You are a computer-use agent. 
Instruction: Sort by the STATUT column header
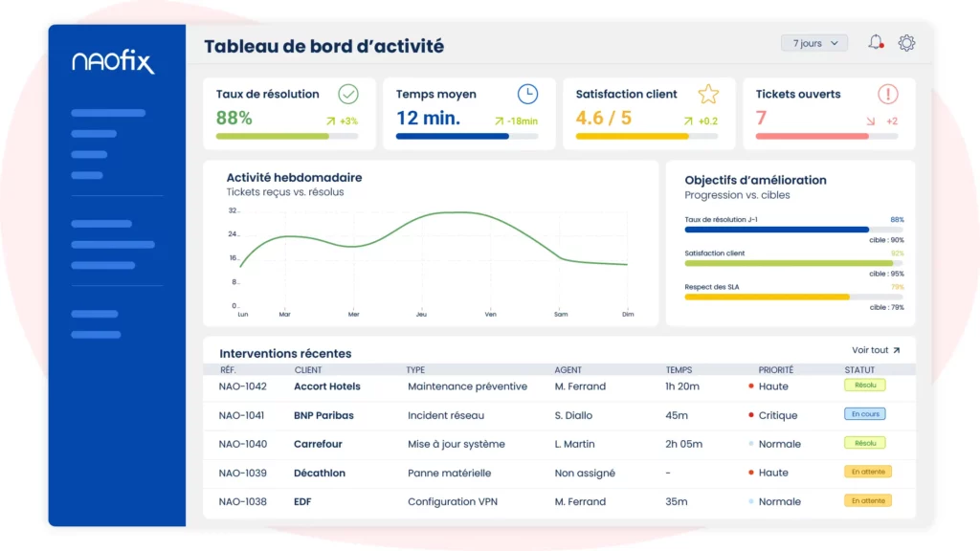coord(859,370)
